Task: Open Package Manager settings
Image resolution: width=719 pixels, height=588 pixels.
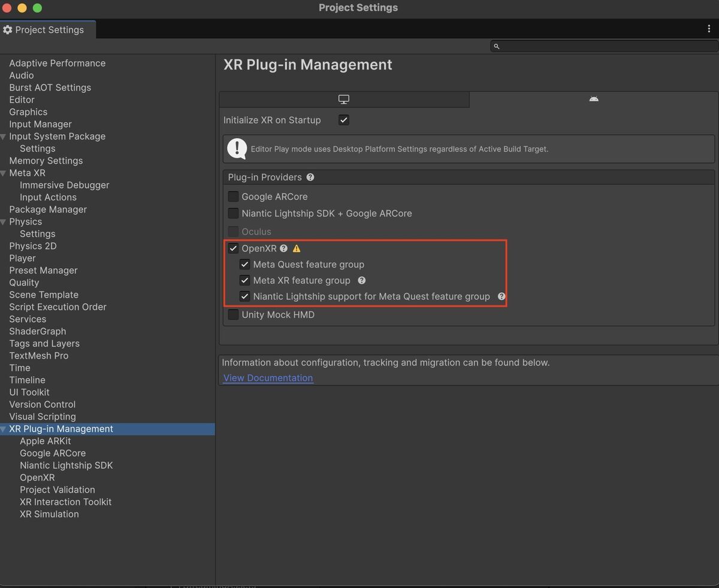Action: (x=48, y=210)
